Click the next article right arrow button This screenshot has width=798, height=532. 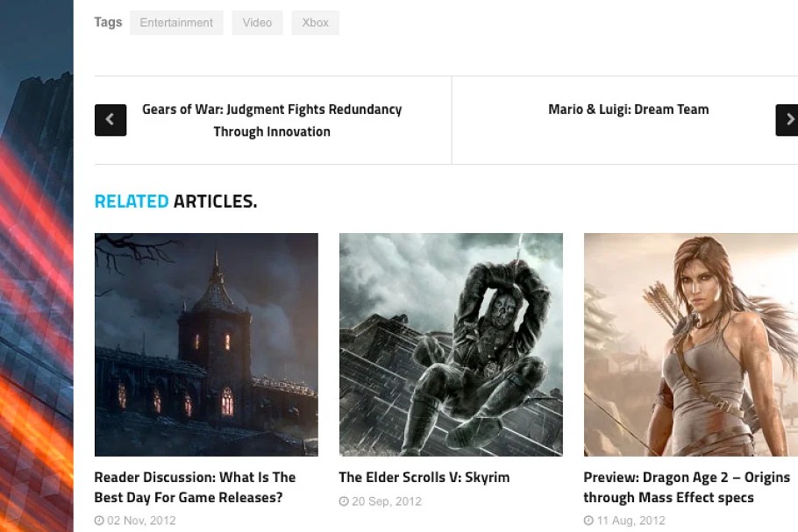click(x=787, y=120)
